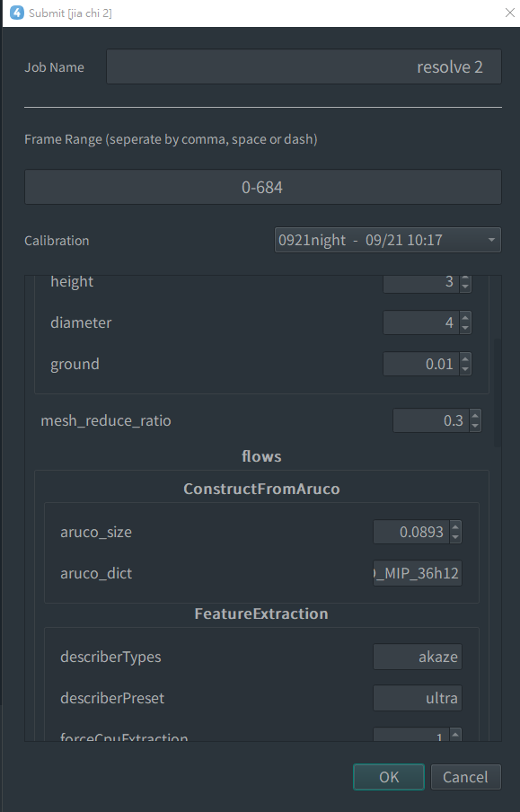
Task: Open the Calibration dropdown showing 0921night
Action: 387,240
